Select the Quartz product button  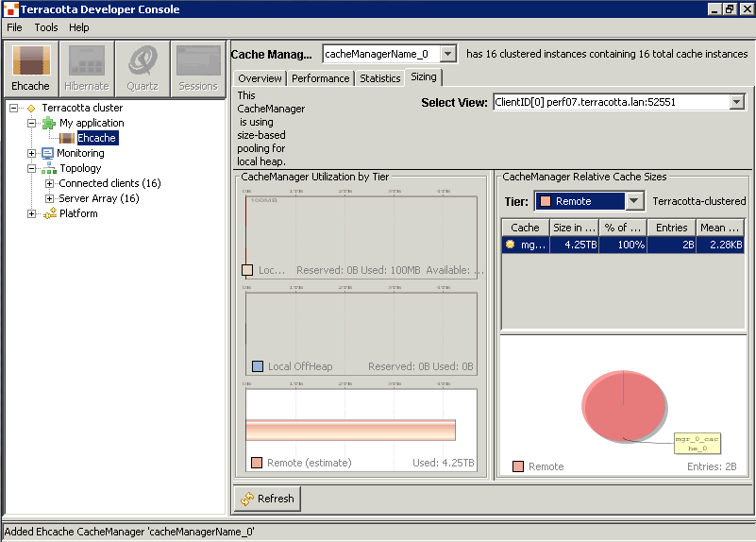click(x=143, y=69)
